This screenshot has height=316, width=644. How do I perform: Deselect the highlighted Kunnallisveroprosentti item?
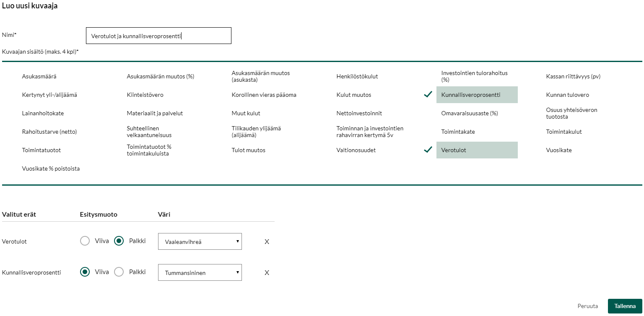tap(477, 95)
